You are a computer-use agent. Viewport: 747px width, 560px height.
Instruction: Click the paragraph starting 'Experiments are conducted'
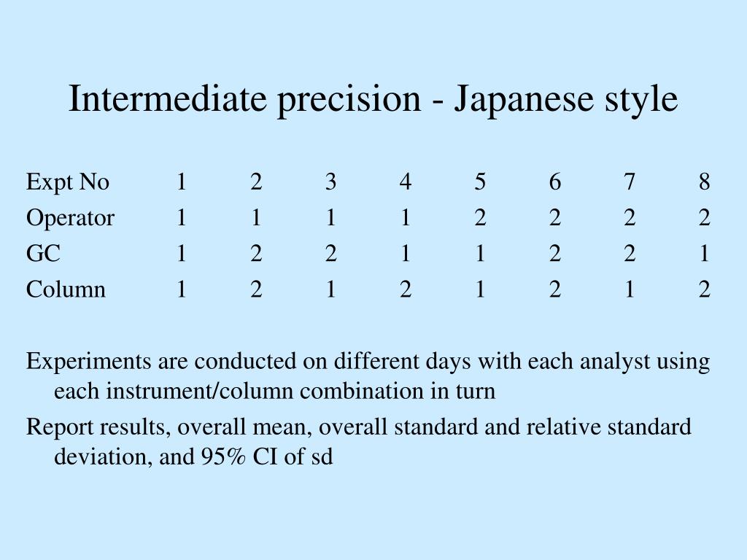pos(368,376)
